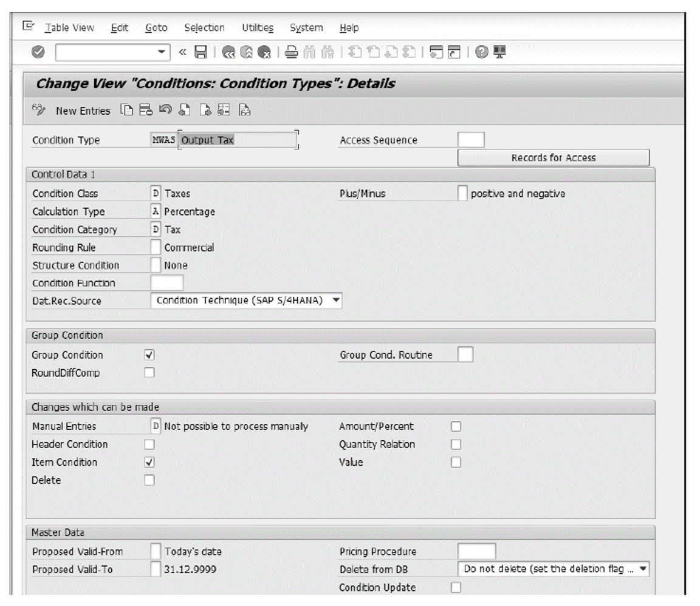700x606 pixels.
Task: Click the Customize Local Layout monitor icon
Action: pyautogui.click(x=499, y=52)
